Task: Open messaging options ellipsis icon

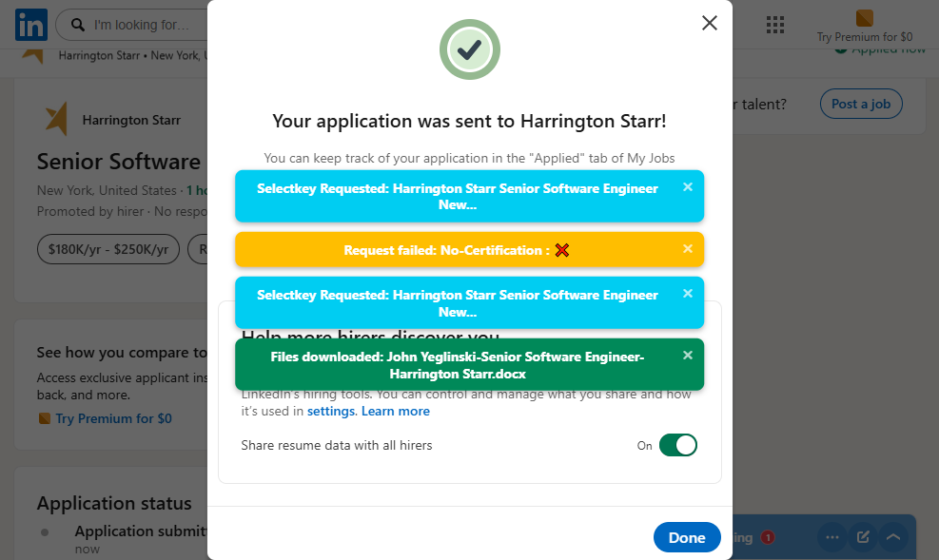Action: 832,537
